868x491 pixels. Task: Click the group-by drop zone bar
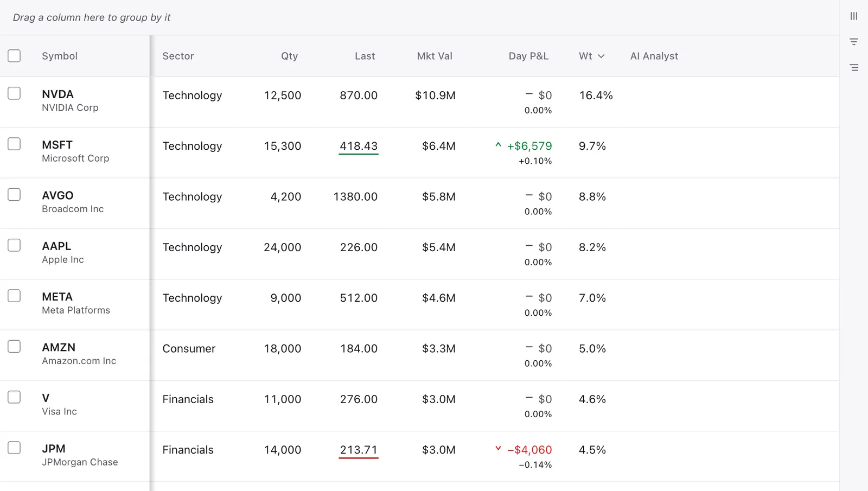pyautogui.click(x=419, y=17)
